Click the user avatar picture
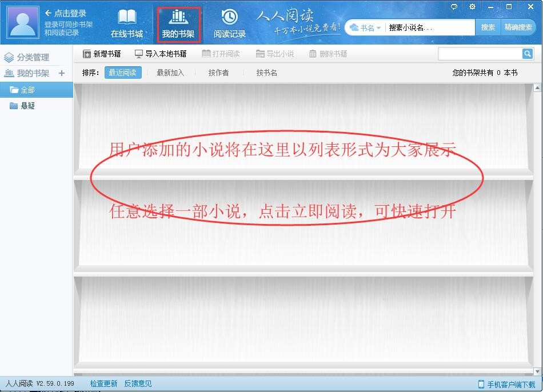Viewport: 543px width, 392px height. pos(23,22)
